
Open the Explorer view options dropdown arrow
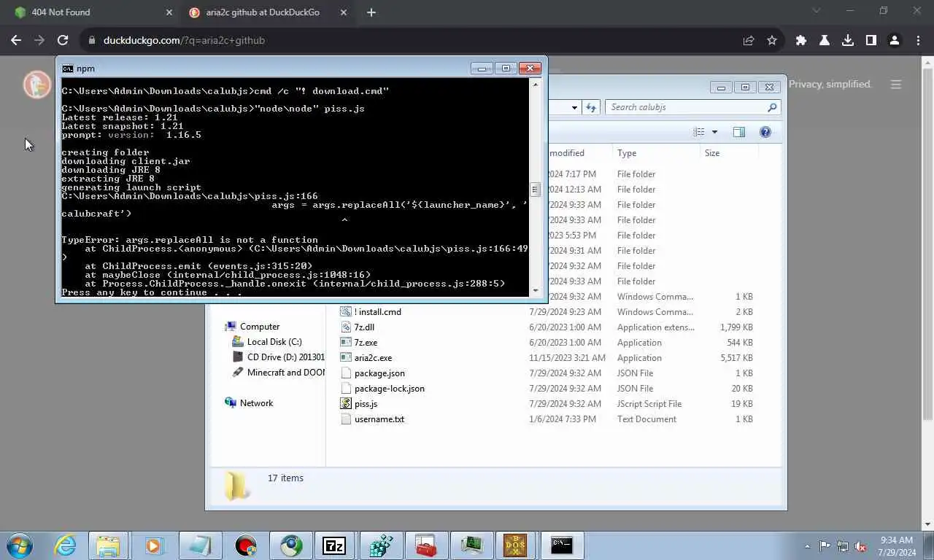pyautogui.click(x=714, y=132)
